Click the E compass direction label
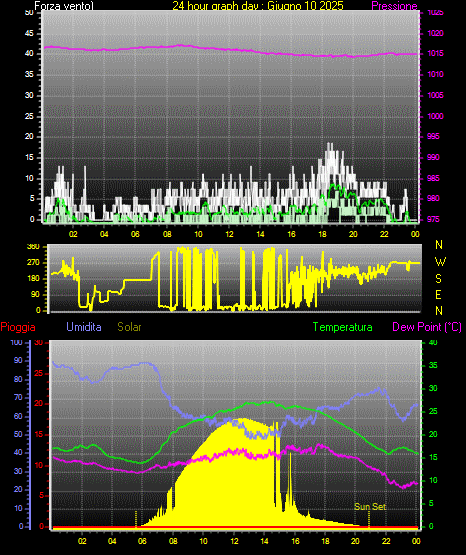 coord(438,295)
